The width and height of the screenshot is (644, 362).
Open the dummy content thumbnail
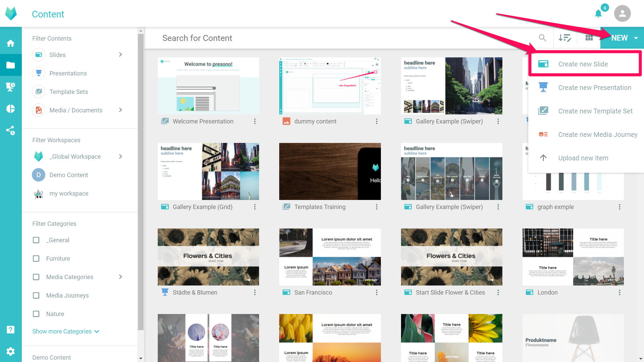[x=330, y=86]
